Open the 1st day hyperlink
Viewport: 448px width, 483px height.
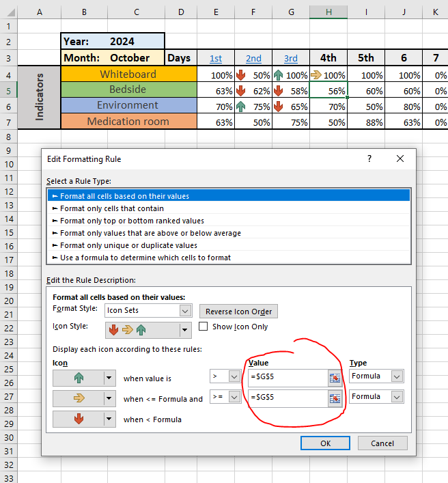pos(216,58)
